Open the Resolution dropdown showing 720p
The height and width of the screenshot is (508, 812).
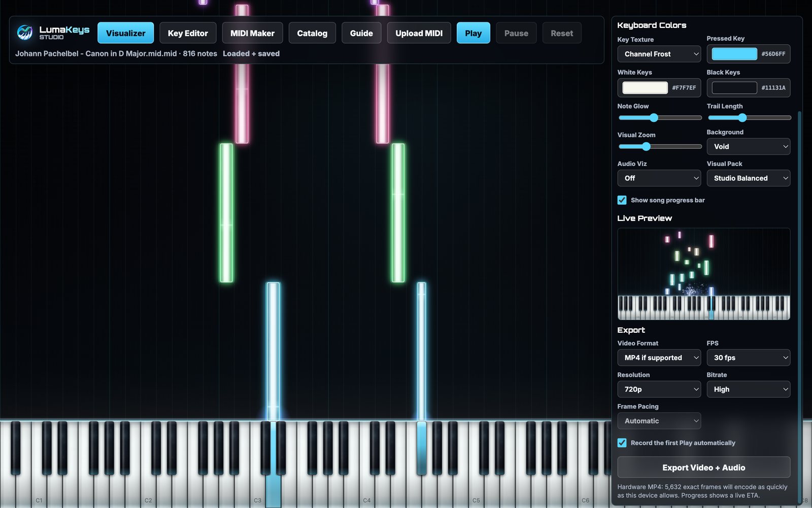[x=659, y=389]
